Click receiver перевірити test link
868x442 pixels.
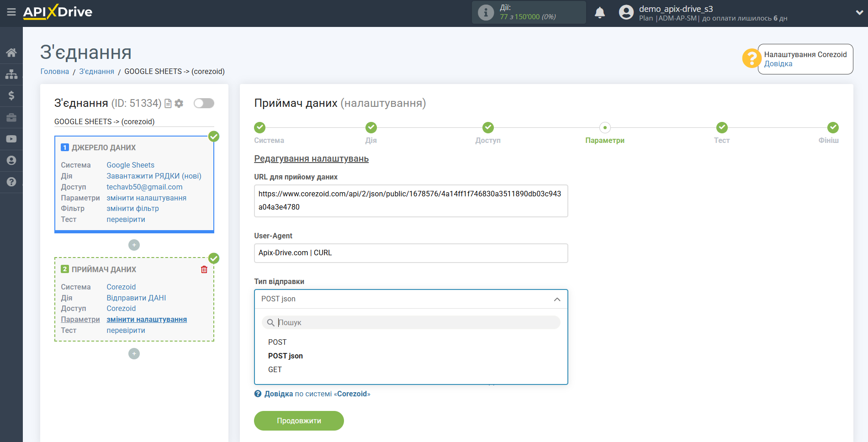click(x=126, y=330)
